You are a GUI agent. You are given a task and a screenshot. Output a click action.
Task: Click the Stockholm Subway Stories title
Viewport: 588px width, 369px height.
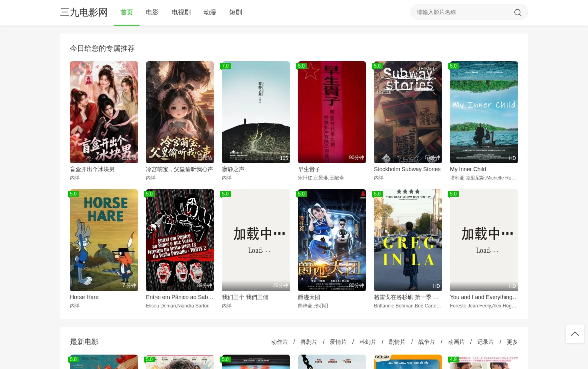(x=407, y=169)
